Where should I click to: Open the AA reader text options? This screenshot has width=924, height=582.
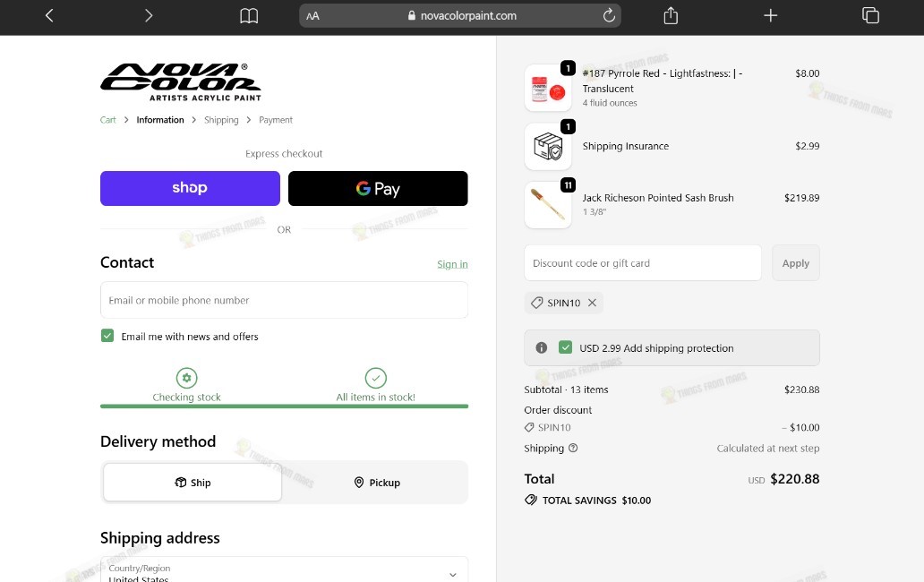(x=312, y=16)
